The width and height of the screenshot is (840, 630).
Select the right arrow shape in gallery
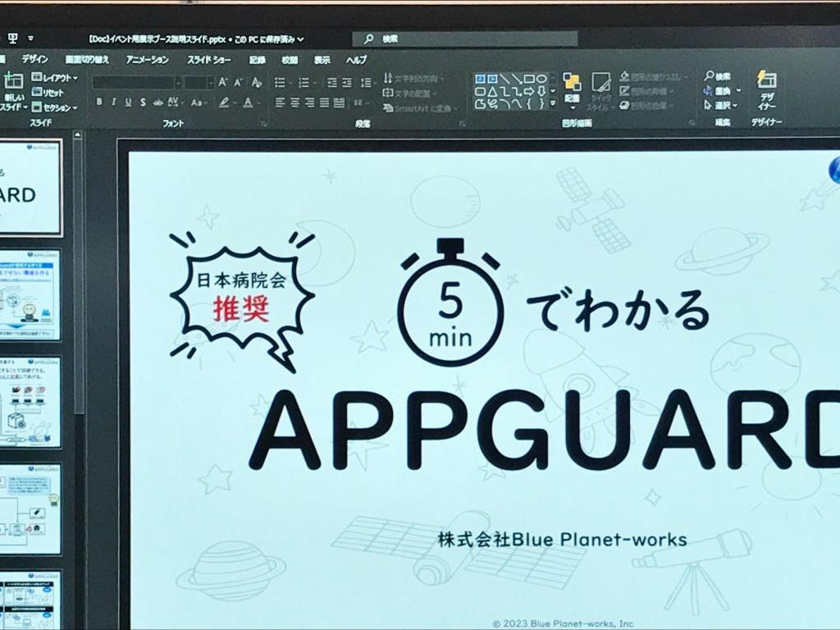tap(529, 92)
